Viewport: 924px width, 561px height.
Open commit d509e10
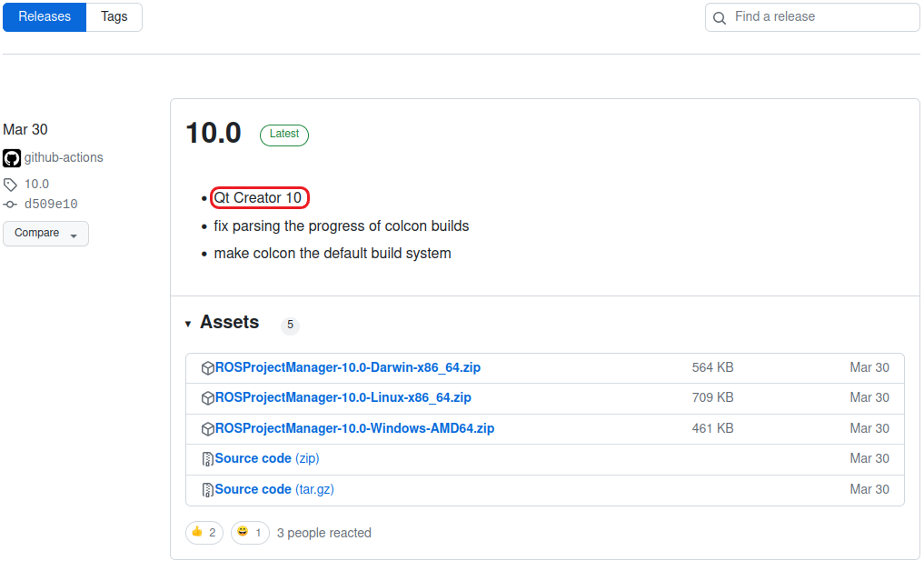(51, 204)
